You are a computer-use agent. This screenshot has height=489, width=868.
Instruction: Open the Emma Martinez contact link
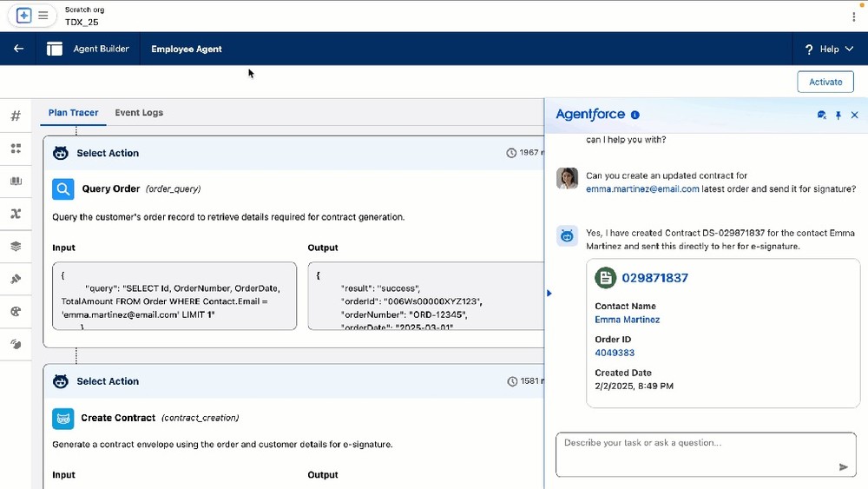click(x=627, y=320)
